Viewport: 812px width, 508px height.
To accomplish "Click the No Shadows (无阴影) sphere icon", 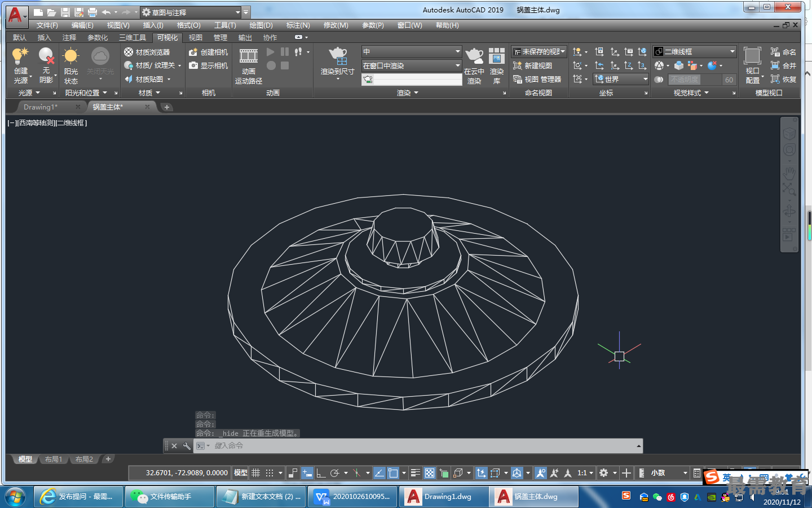I will [x=46, y=56].
